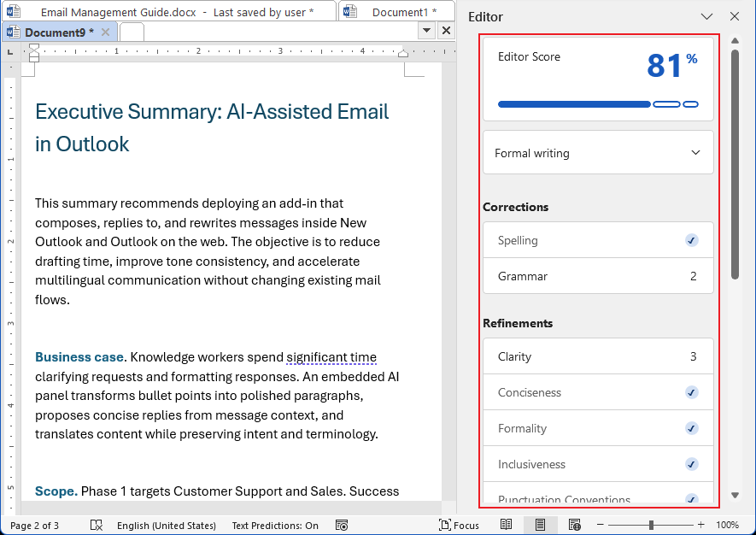Switch to the Document1 tab
Viewport: 756px width, 535px height.
click(396, 12)
